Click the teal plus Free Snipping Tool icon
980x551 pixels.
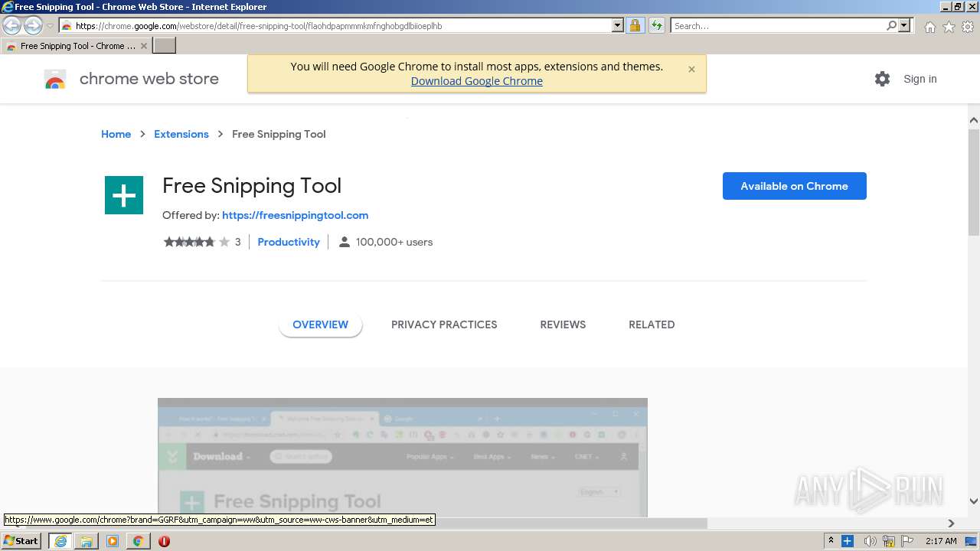124,195
